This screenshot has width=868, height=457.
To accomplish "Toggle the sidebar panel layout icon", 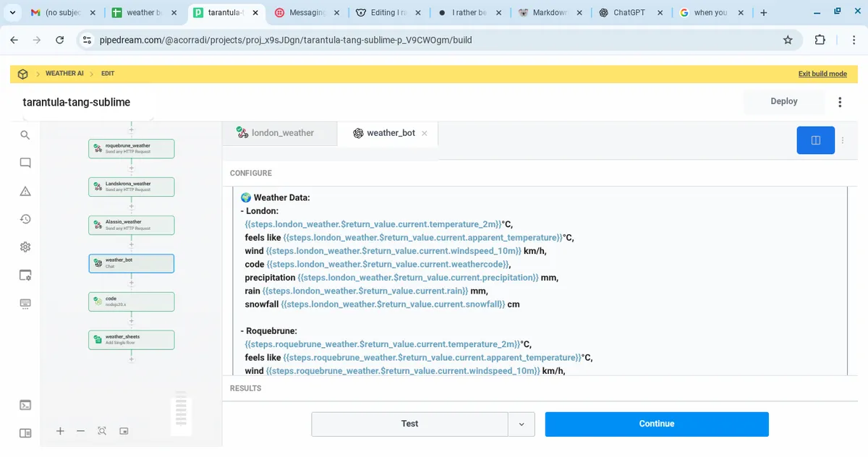I will coord(25,433).
